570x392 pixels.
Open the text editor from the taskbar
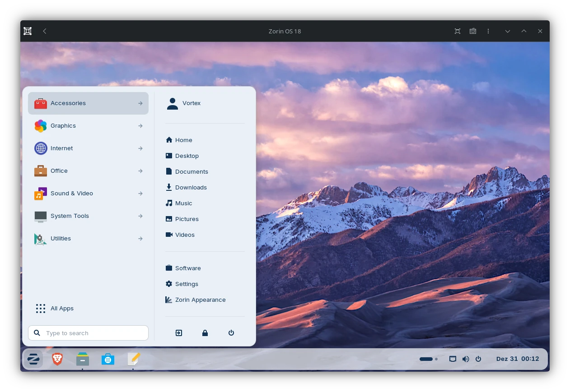[x=133, y=359]
